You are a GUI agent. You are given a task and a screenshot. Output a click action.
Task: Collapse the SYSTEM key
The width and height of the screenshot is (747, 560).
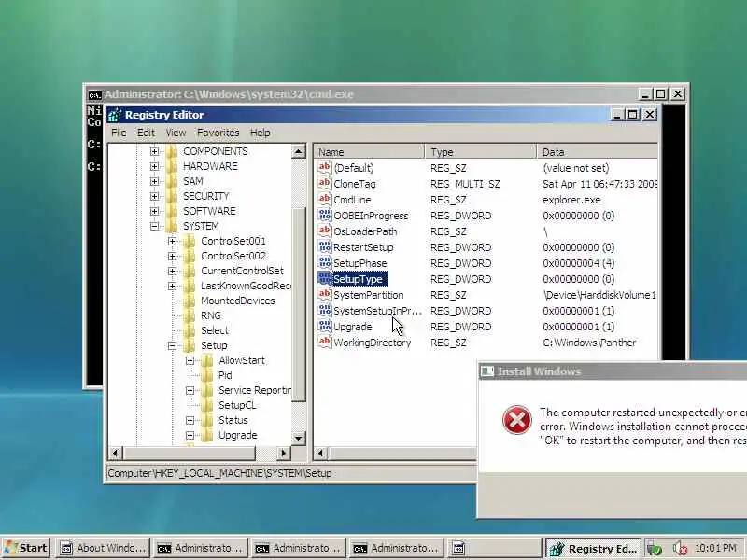pyautogui.click(x=154, y=226)
